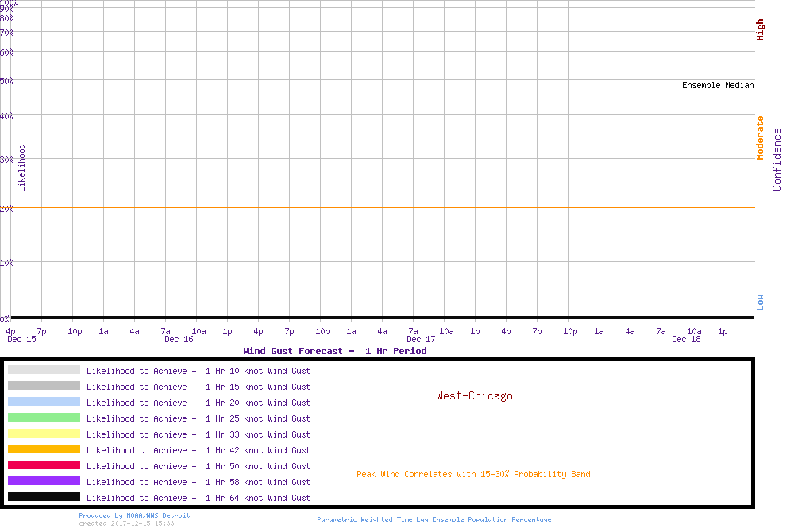Click the yellow 33 knot swatch
Image resolution: width=794 pixels, height=532 pixels.
(44, 434)
